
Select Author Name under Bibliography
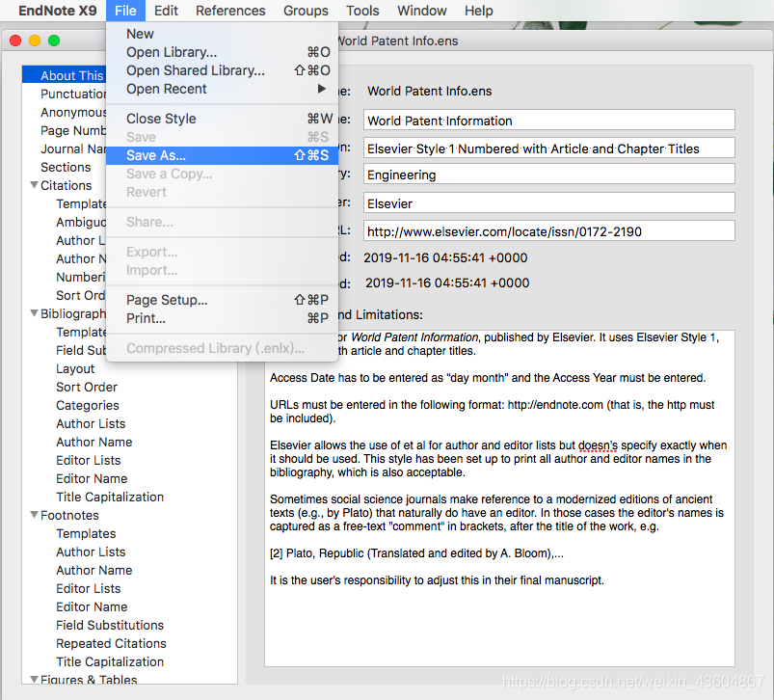tap(94, 442)
